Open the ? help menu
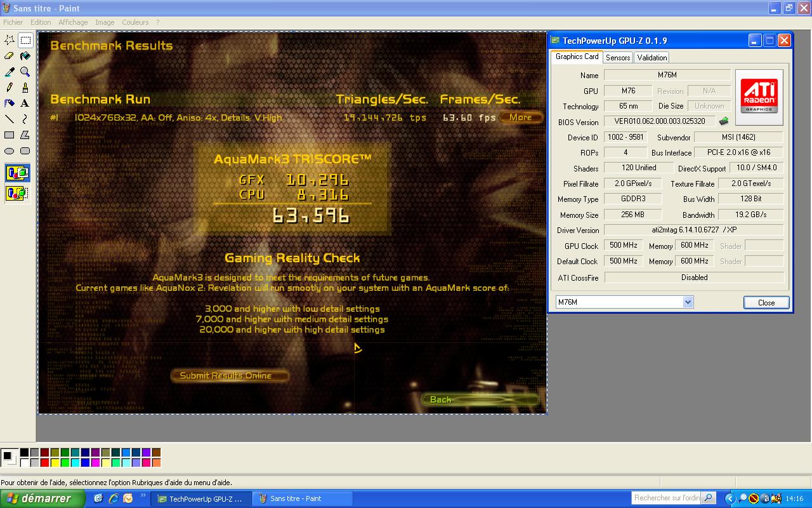Image resolution: width=812 pixels, height=508 pixels. click(158, 22)
